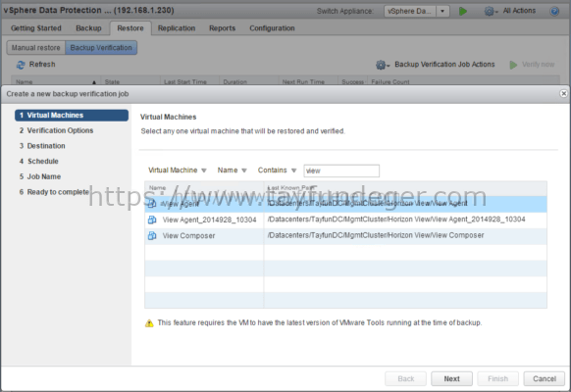The height and width of the screenshot is (392, 571).
Task: Select the Restore tab
Action: point(130,28)
